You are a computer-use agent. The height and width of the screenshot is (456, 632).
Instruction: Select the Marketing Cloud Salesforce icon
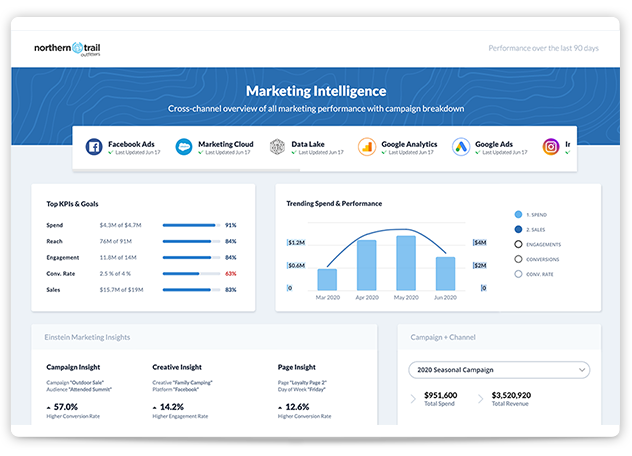tap(184, 147)
